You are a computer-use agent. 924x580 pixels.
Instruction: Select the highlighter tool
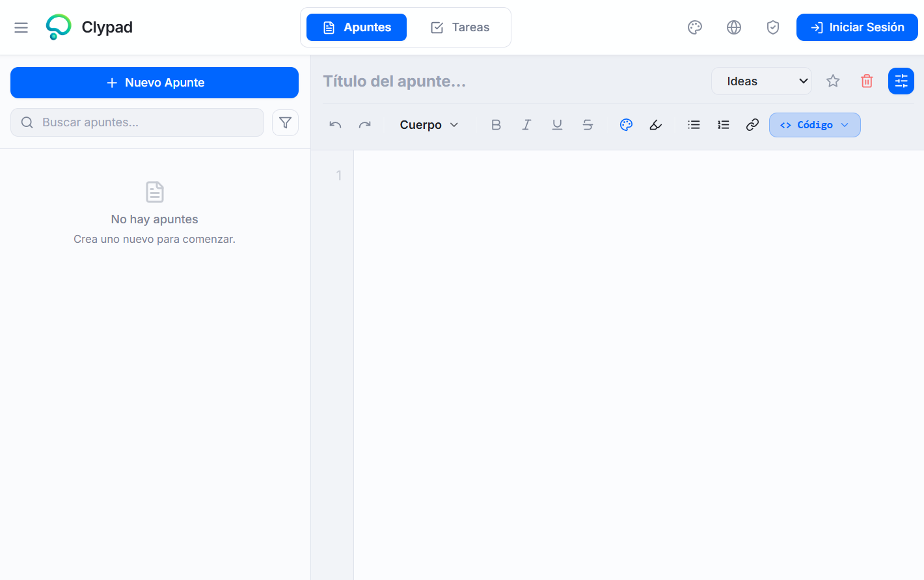[656, 125]
